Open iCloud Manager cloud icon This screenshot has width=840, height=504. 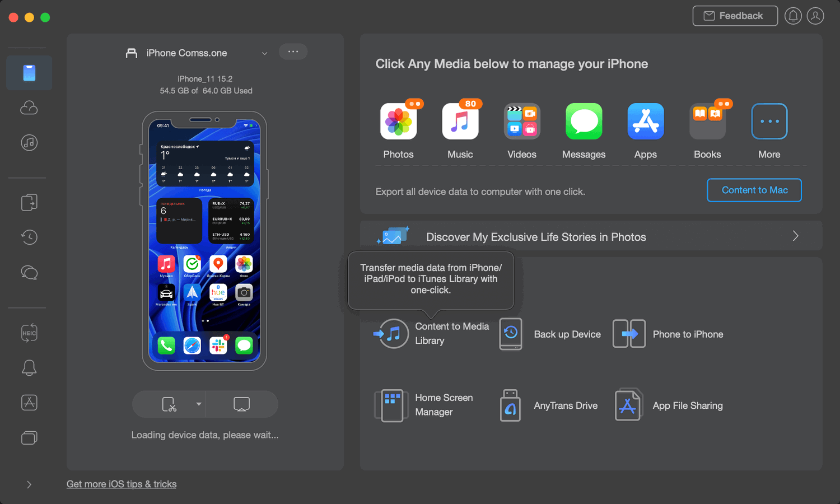point(29,108)
